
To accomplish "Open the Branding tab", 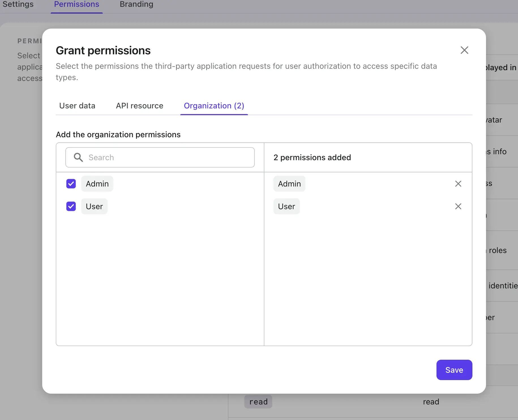I will pos(136,4).
